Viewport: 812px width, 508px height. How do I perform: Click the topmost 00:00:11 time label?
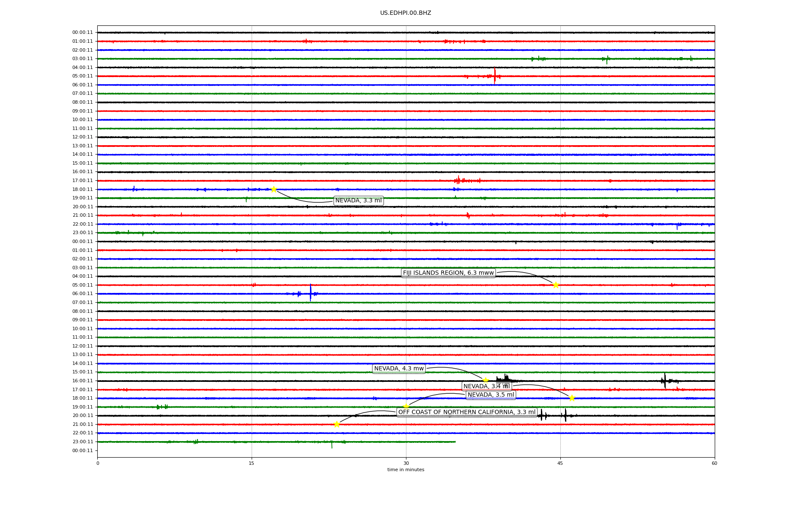point(82,33)
